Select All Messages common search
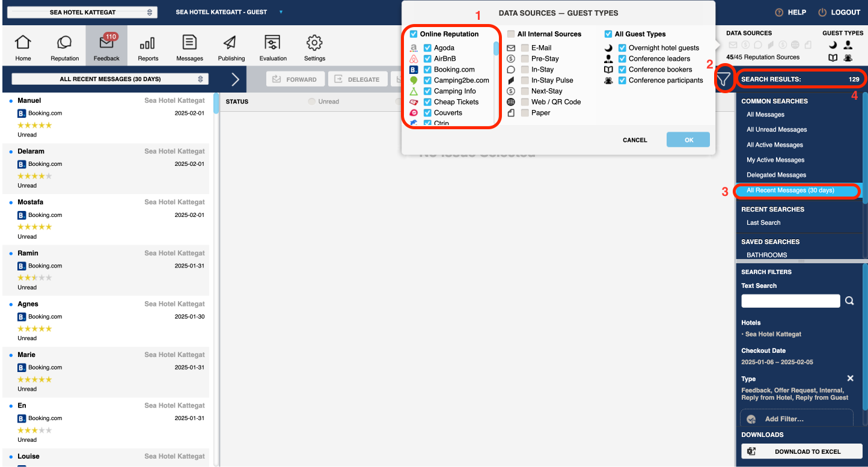The width and height of the screenshot is (868, 467). click(765, 115)
